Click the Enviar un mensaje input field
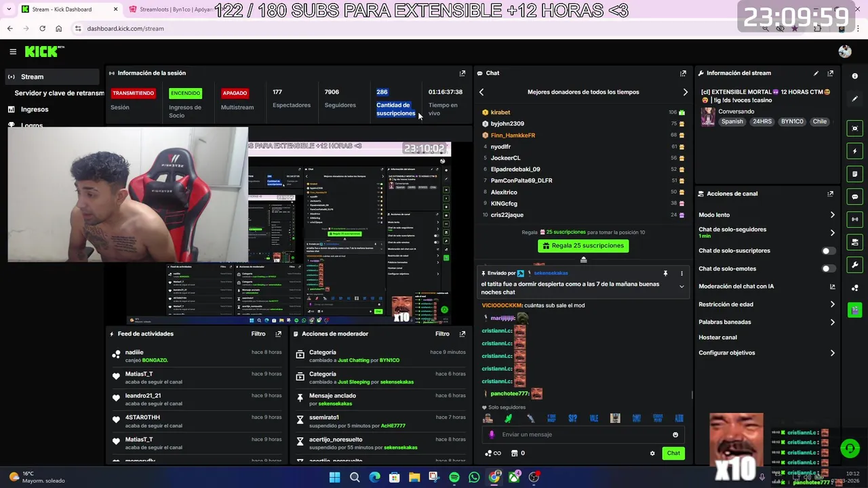The height and width of the screenshot is (488, 868). 582,435
